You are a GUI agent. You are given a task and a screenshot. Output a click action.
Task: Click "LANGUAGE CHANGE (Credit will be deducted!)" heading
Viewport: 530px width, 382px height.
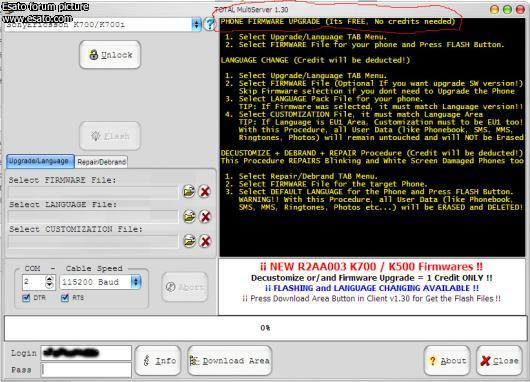315,60
